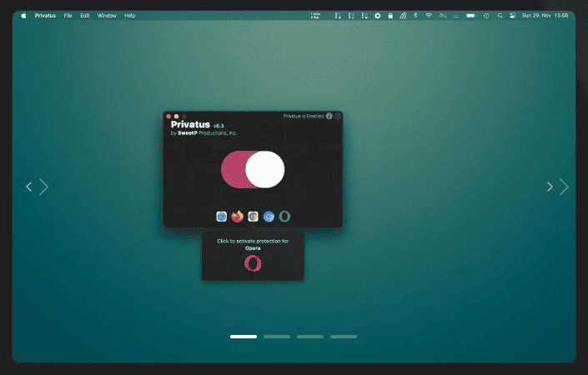Open the Bluetooth menu bar icon
Screen dimensions: 588x375
click(x=415, y=16)
